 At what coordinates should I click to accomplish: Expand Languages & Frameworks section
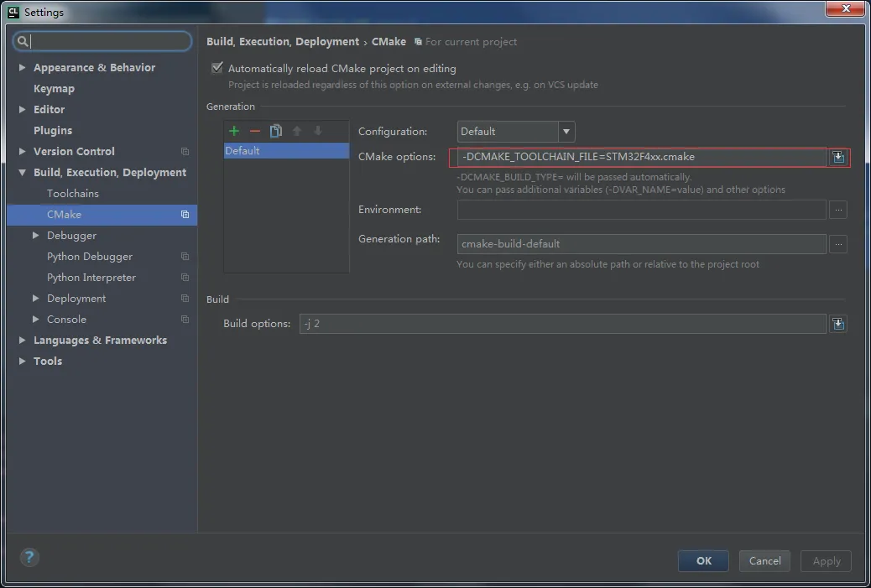[x=22, y=340]
